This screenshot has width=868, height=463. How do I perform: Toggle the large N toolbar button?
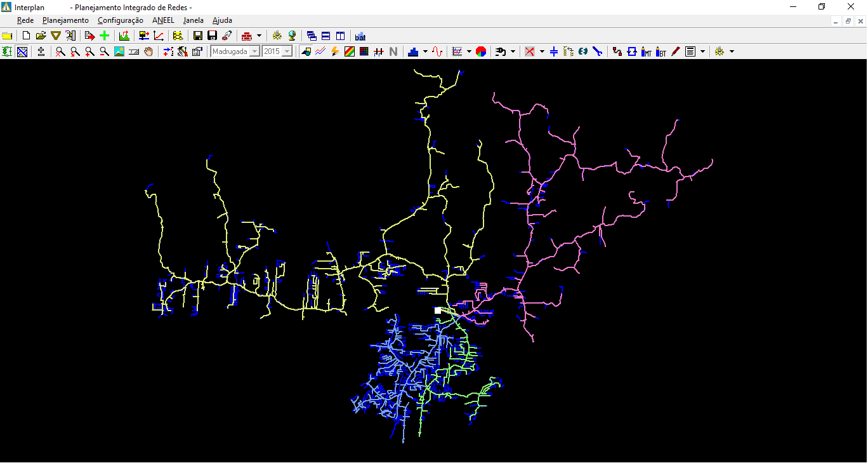393,52
